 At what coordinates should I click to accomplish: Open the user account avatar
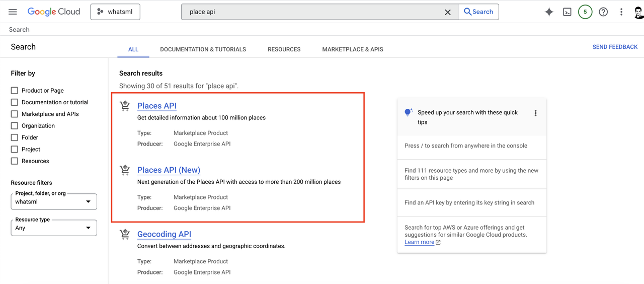click(x=638, y=12)
